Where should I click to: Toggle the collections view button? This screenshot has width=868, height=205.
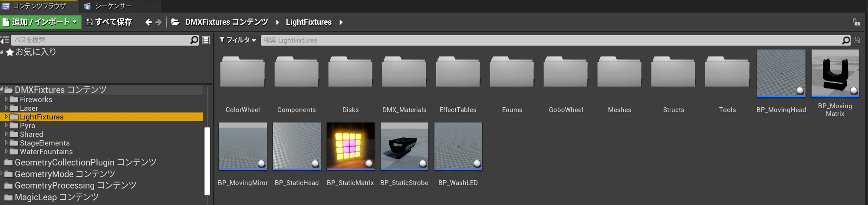pos(206,40)
